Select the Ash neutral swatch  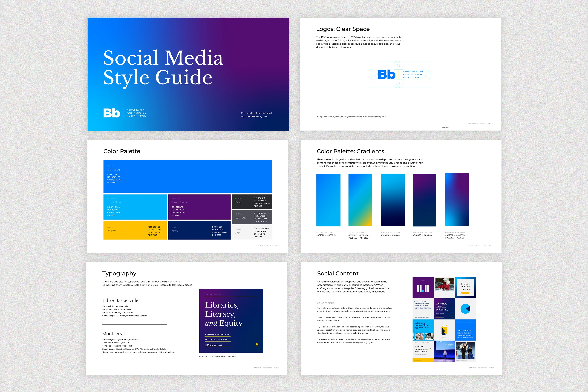(252, 232)
